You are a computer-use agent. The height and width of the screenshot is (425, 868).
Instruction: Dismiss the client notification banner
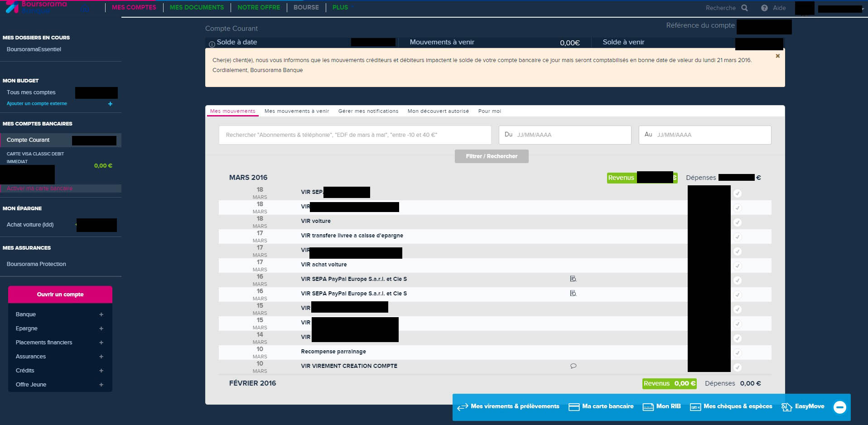pyautogui.click(x=777, y=56)
